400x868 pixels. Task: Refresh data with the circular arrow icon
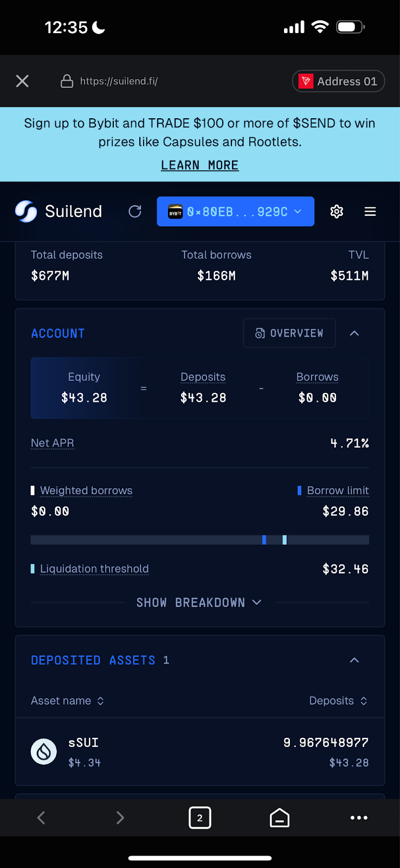coord(135,212)
